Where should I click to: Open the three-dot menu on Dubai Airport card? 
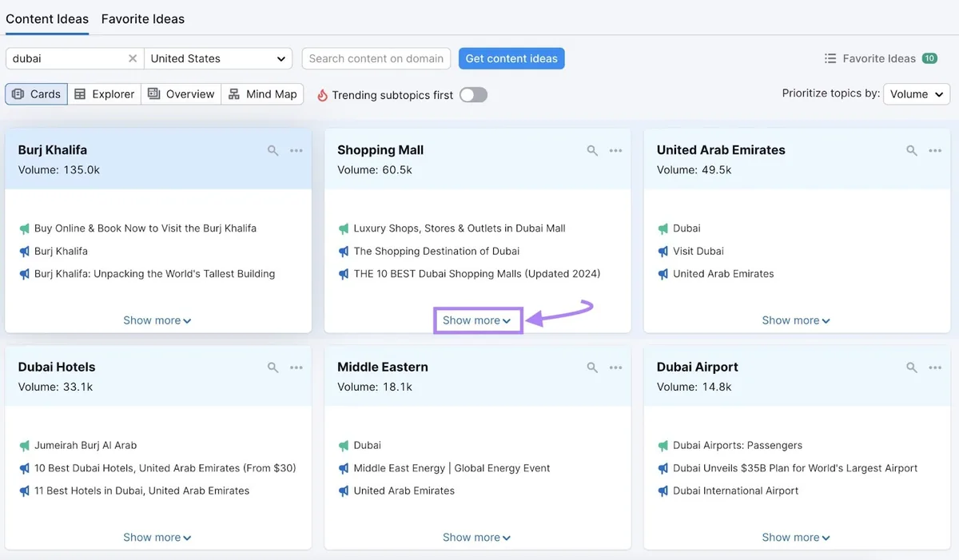click(x=935, y=367)
